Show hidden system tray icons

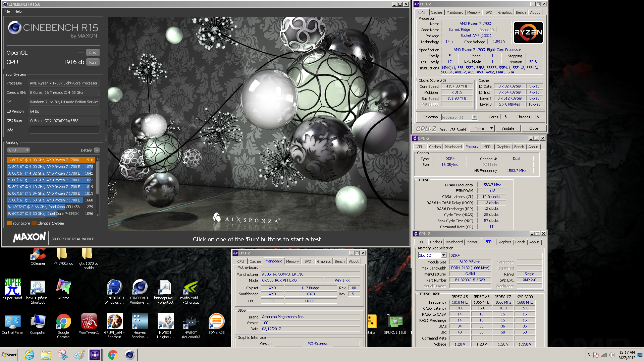pyautogui.click(x=589, y=355)
